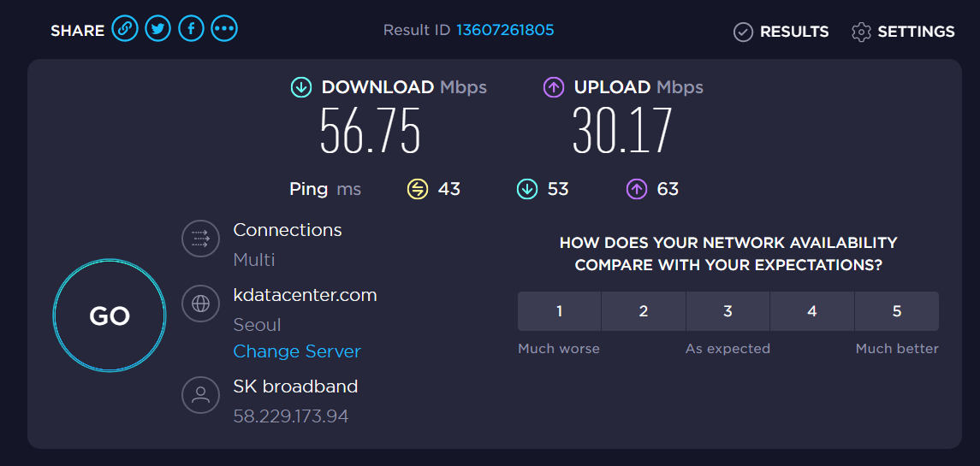Select rating 3 as expected
The height and width of the screenshot is (466, 980).
[x=728, y=311]
